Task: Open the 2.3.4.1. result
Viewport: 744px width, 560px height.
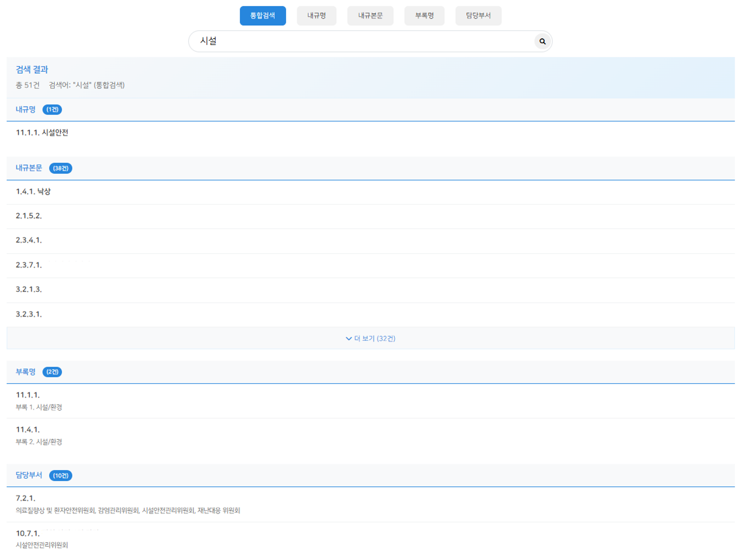Action: [29, 240]
